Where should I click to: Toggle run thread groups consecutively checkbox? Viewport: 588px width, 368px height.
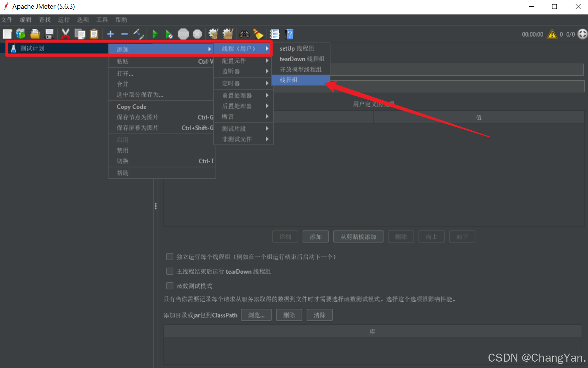(170, 257)
